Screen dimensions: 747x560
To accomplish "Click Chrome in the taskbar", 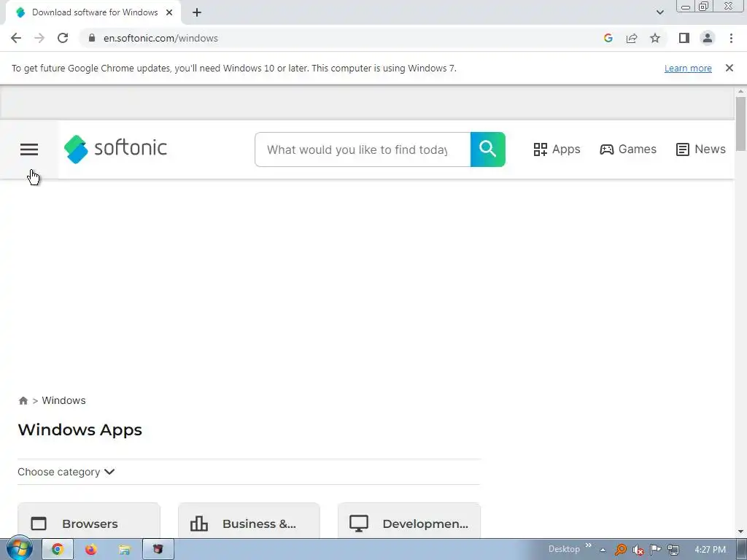I will pyautogui.click(x=58, y=550).
